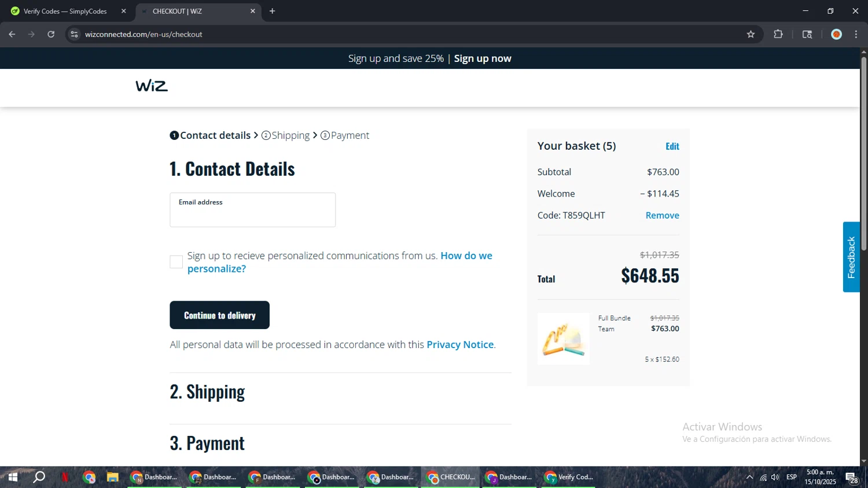Close the Verify Codes — SimplyCodes tab
868x488 pixels.
tap(123, 11)
